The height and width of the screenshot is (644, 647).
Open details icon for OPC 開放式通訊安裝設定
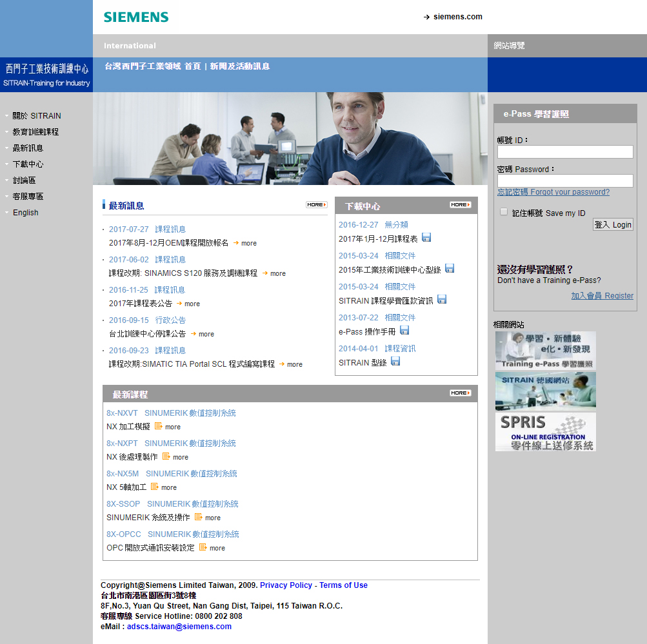[x=203, y=547]
